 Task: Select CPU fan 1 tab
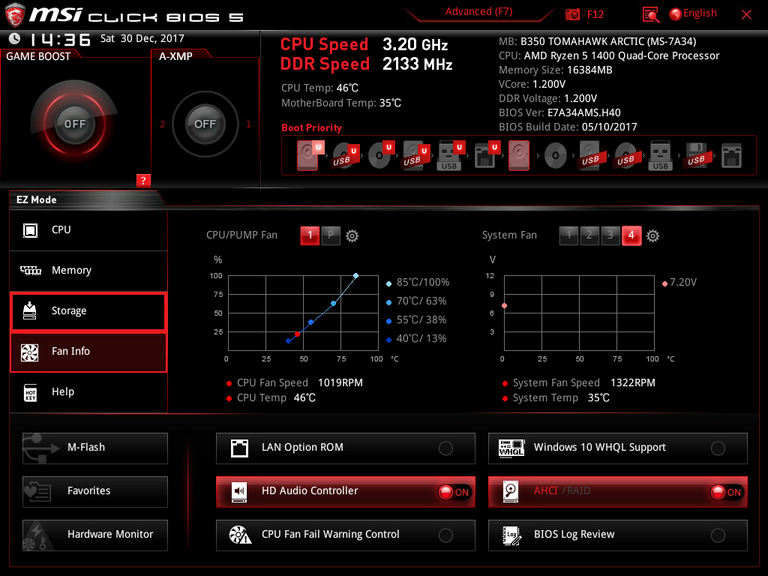click(310, 236)
